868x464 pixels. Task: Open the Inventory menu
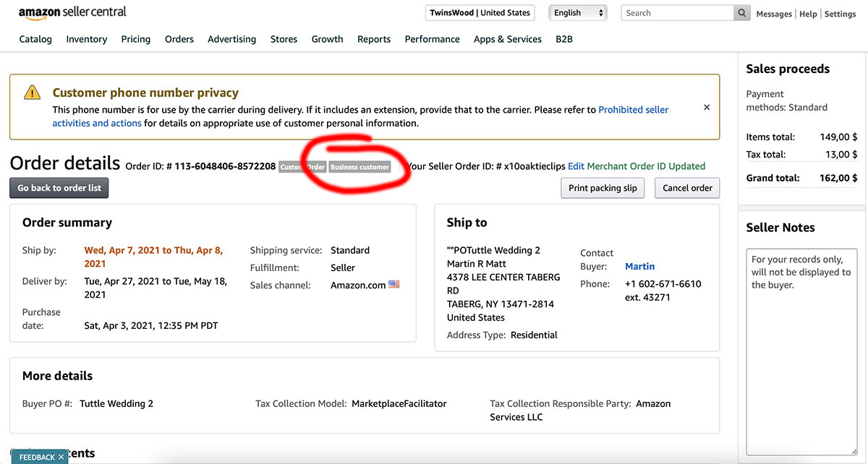pyautogui.click(x=87, y=39)
